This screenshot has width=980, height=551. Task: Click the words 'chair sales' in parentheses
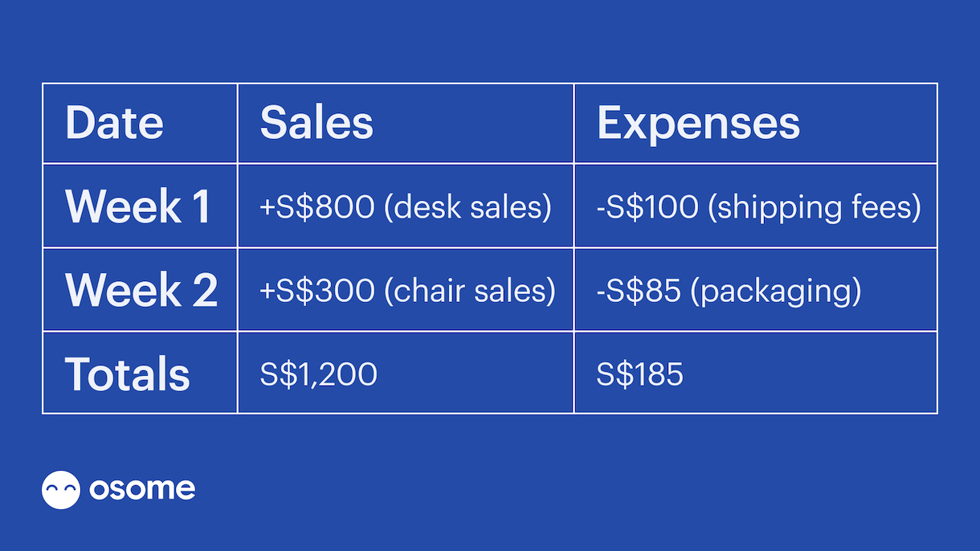470,291
